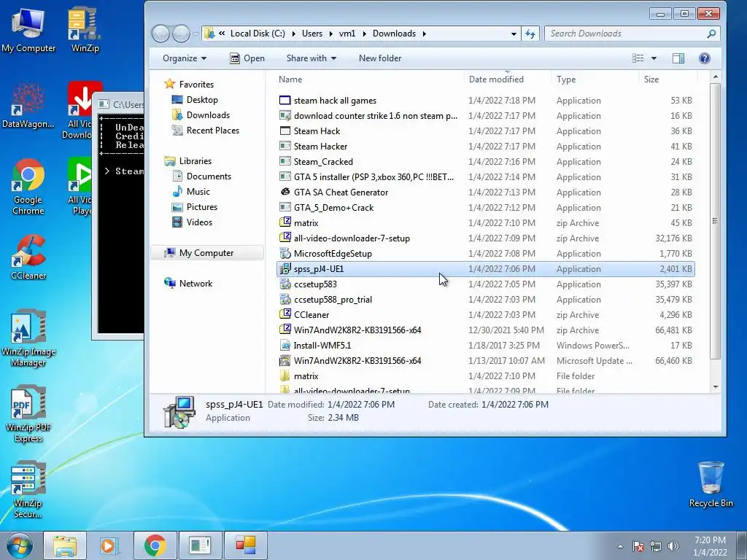
Task: Click the clock in system tray
Action: coord(710,546)
